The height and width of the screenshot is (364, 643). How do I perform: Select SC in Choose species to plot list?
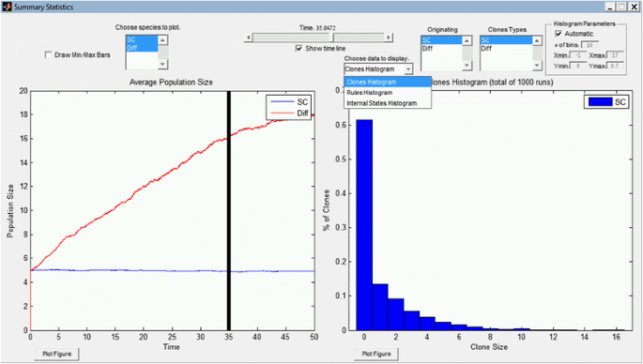tap(142, 39)
